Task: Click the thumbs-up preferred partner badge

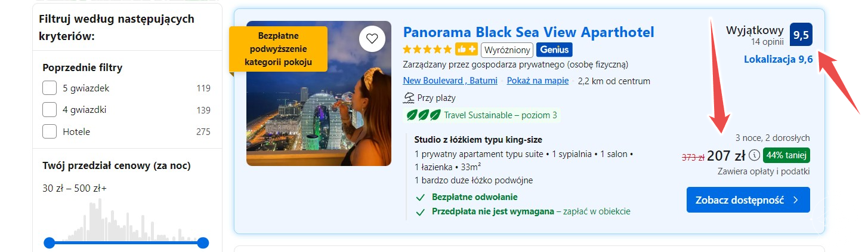Action: click(x=466, y=49)
